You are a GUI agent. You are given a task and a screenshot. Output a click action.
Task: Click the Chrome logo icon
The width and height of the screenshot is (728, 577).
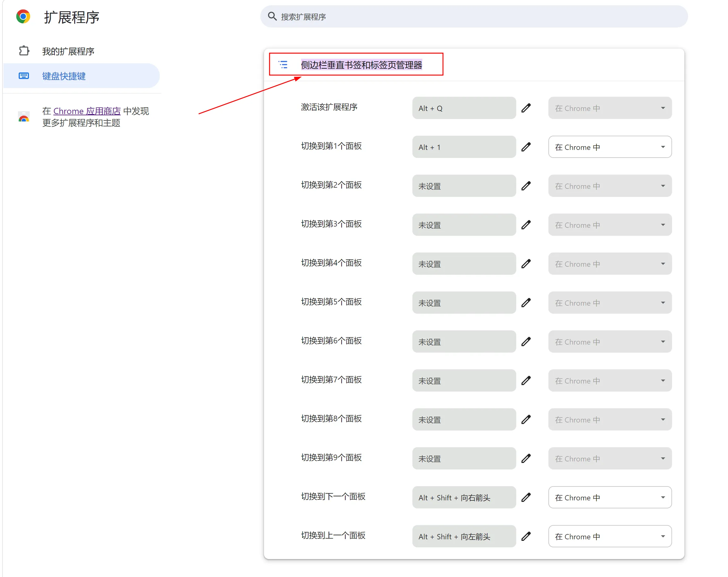23,17
